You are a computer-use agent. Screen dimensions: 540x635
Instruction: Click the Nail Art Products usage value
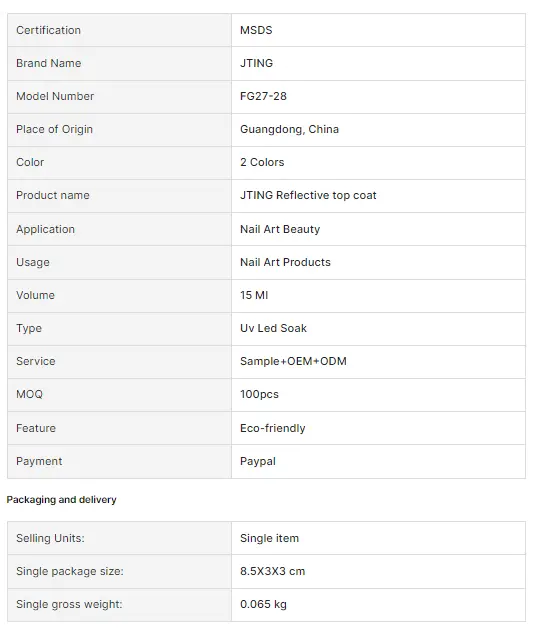click(285, 262)
